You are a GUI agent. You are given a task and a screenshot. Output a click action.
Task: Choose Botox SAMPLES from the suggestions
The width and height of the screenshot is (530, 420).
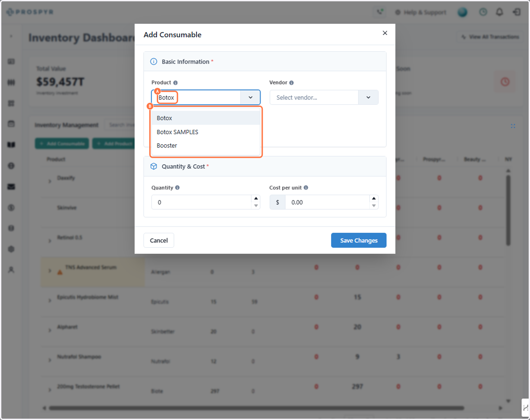tap(206, 132)
